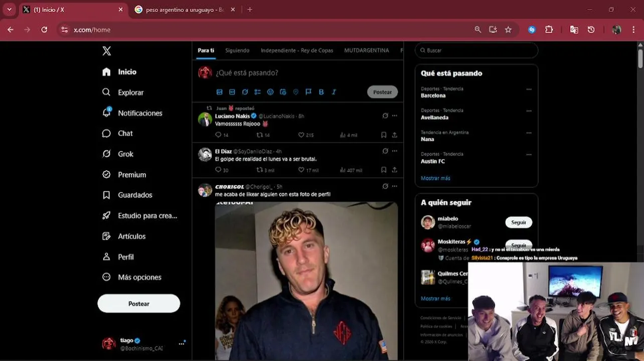644x361 pixels.
Task: Switch to Siguiendo timeline tab
Action: click(237, 50)
